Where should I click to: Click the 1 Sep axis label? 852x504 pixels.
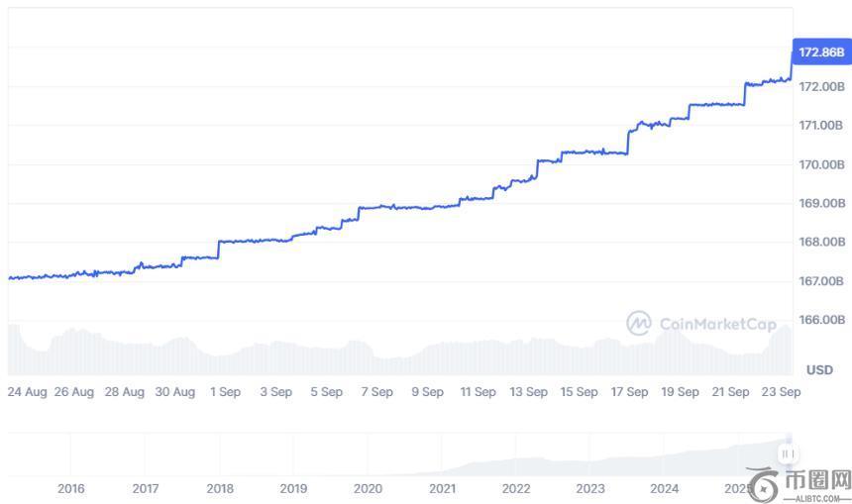[225, 392]
